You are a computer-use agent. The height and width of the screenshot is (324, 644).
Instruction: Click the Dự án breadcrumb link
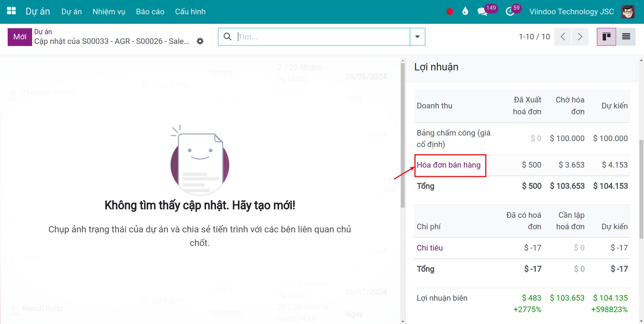click(x=43, y=32)
